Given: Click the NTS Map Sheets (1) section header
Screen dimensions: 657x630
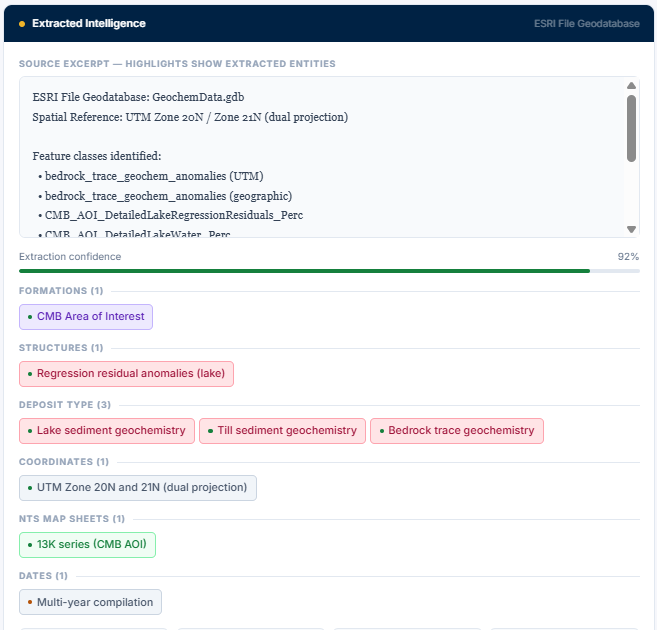Looking at the screenshot, I should (x=71, y=519).
